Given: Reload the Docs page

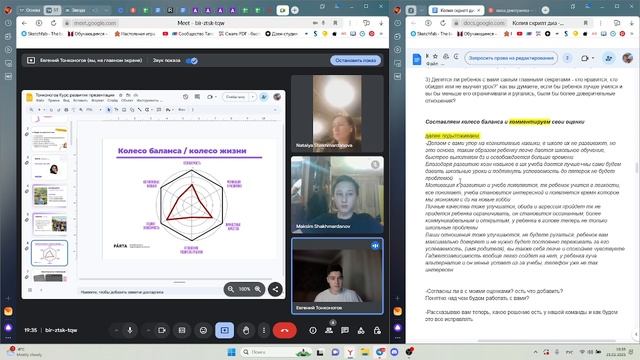Looking at the screenshot, I should (x=443, y=23).
